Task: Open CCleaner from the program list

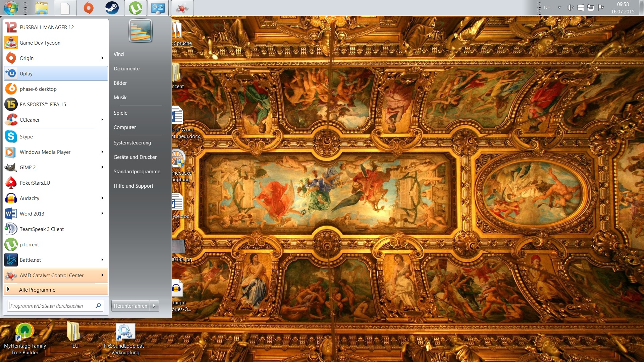Action: tap(56, 120)
